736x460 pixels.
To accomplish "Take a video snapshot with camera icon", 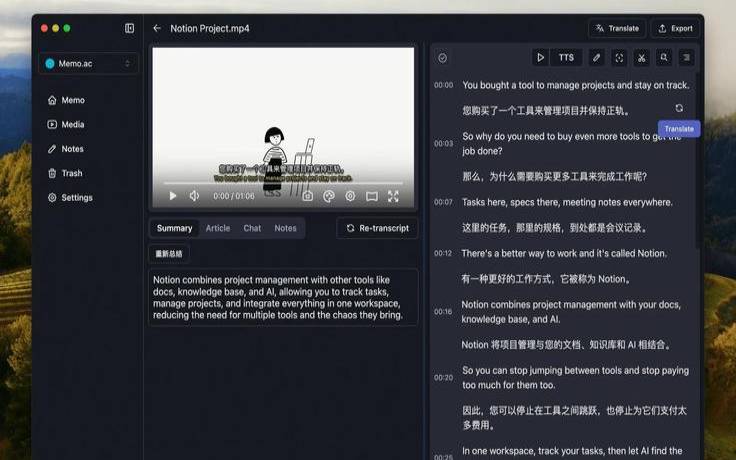I will pyautogui.click(x=307, y=196).
